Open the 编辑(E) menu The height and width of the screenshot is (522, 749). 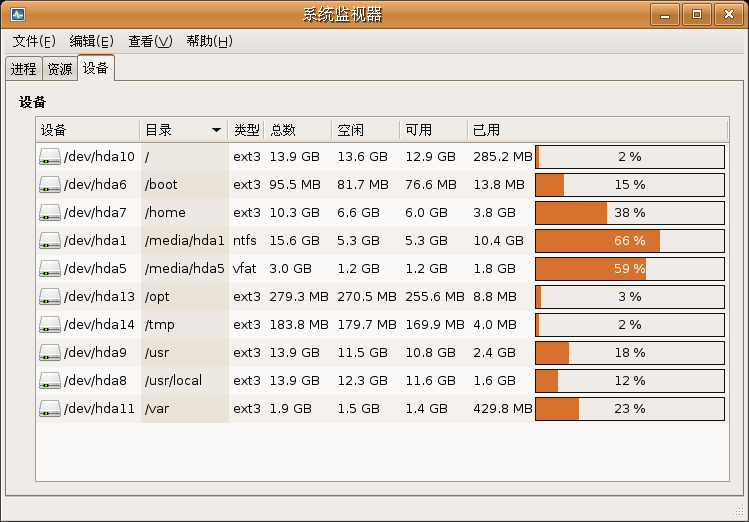91,42
